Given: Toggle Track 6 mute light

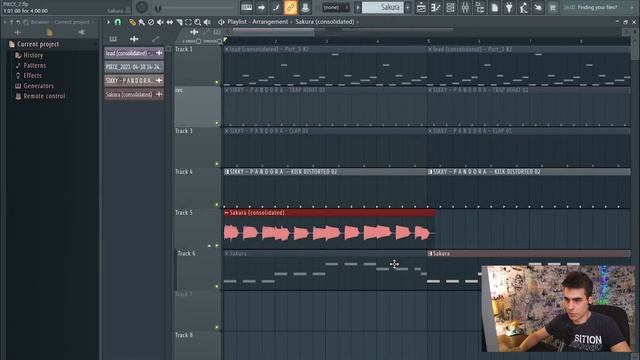Looking at the screenshot, I should tap(217, 286).
